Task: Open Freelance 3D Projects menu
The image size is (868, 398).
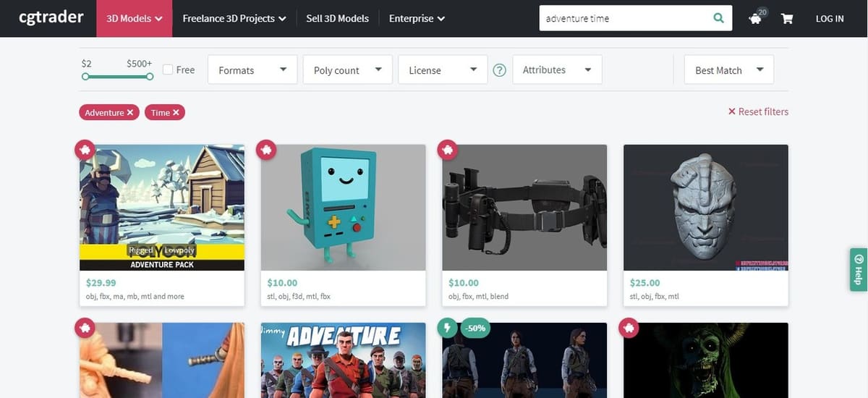Action: click(x=234, y=18)
